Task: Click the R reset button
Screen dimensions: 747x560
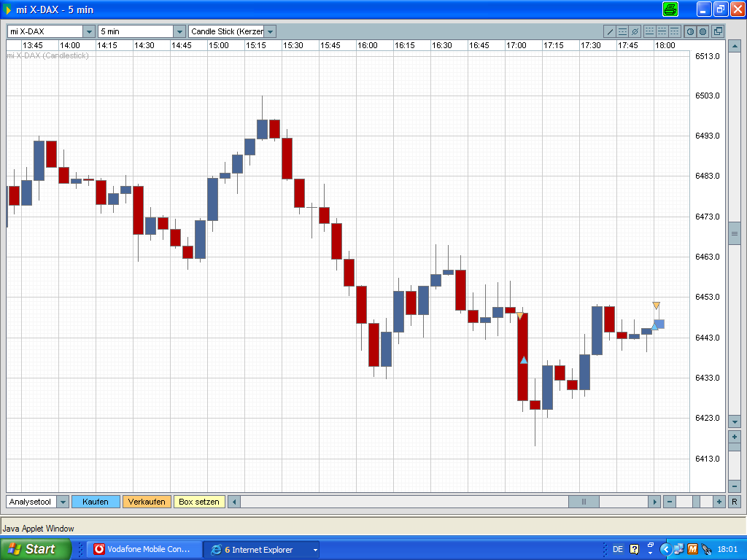Action: pos(734,502)
